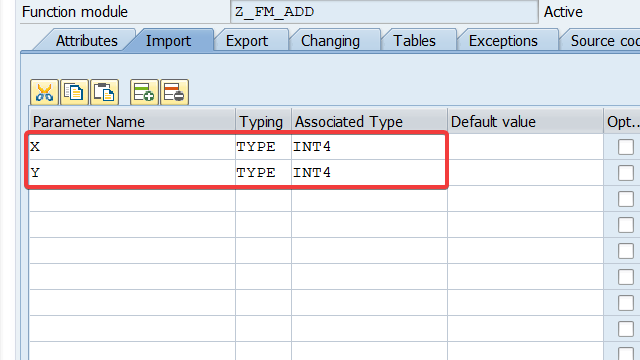Screen dimensions: 640x360
Task: Select the parameter name cell Y
Action: [132, 173]
